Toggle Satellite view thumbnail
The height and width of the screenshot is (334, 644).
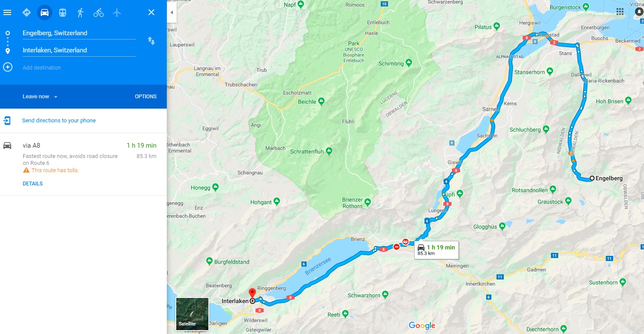[x=192, y=314]
